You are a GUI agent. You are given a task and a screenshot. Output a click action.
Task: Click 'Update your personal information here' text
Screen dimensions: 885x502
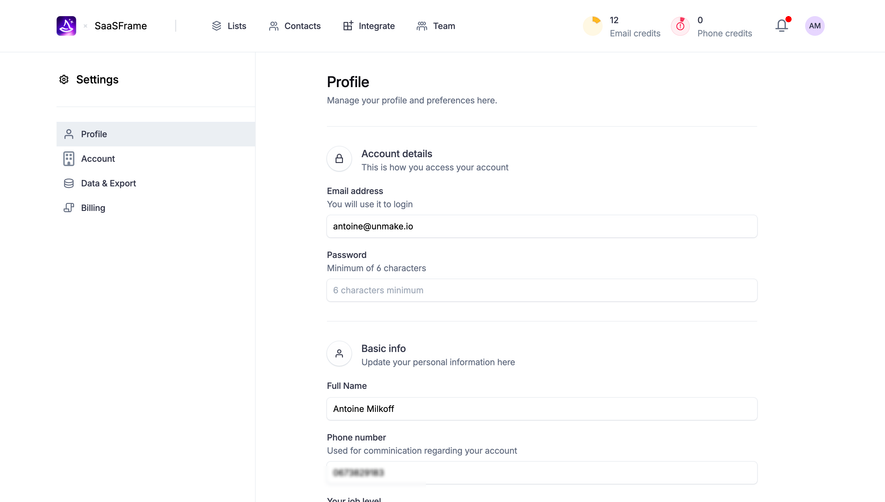pos(438,363)
